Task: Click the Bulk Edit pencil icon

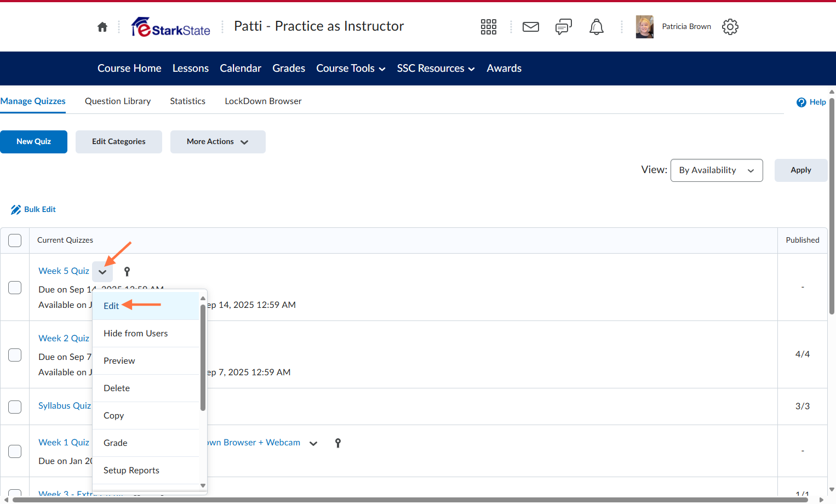Action: click(x=16, y=210)
